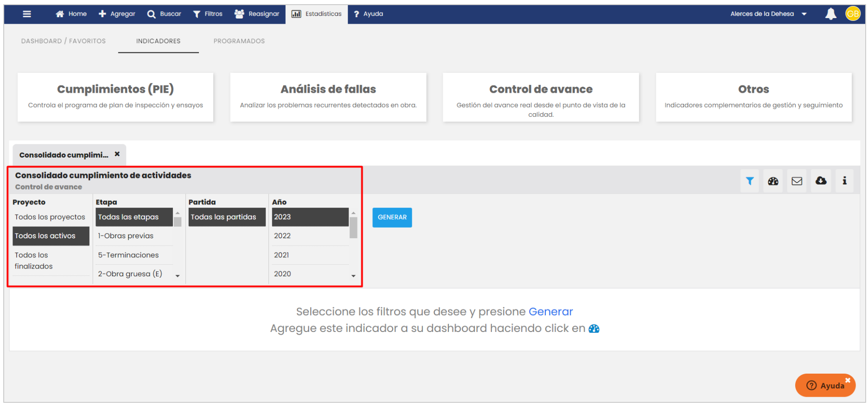Select 'Todos los proyectos' option
The width and height of the screenshot is (868, 407).
click(50, 217)
